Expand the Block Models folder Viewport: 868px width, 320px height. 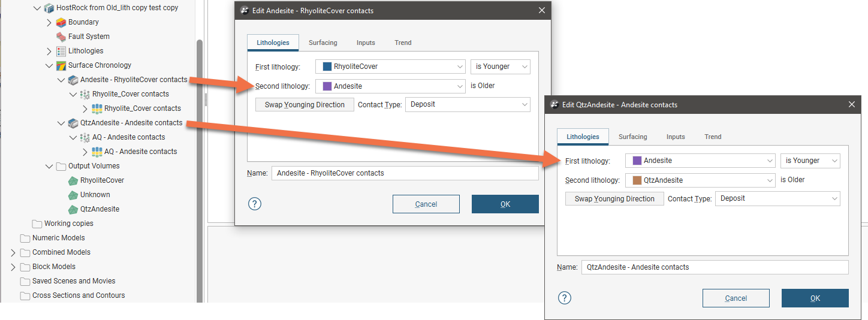(13, 267)
